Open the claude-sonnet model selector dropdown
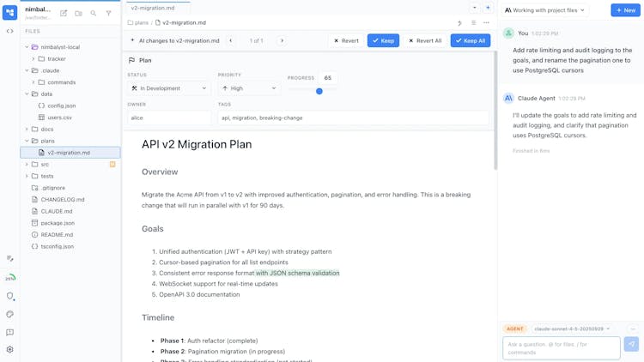The image size is (644, 362). [x=572, y=329]
